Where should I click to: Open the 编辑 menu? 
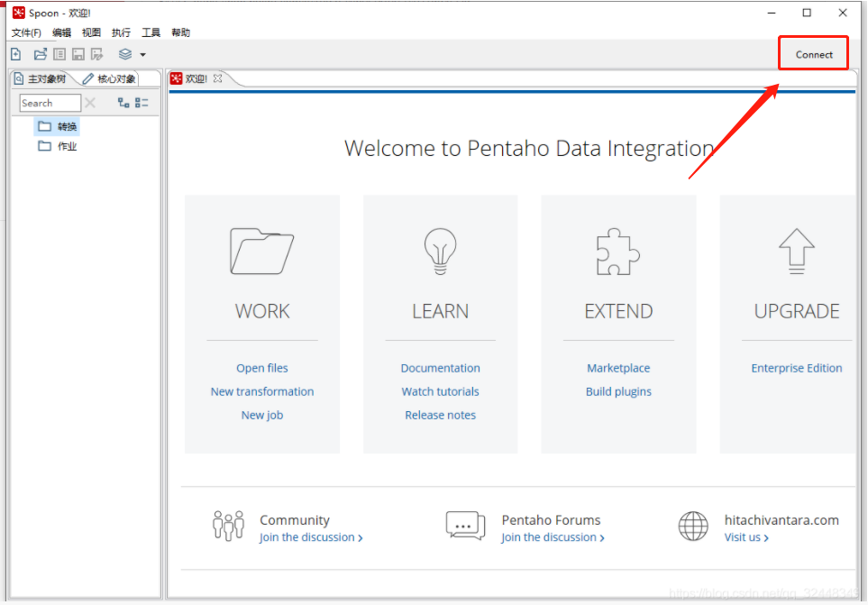pos(61,32)
